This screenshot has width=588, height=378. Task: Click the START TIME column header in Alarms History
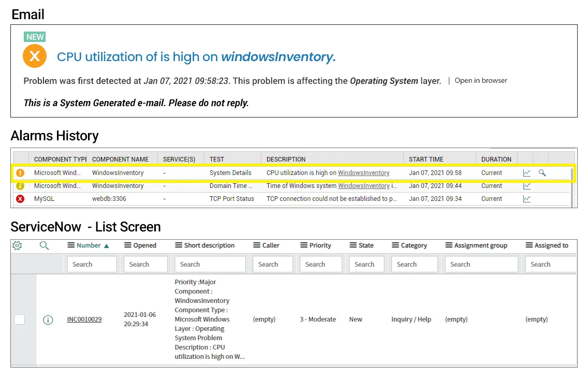tap(426, 159)
